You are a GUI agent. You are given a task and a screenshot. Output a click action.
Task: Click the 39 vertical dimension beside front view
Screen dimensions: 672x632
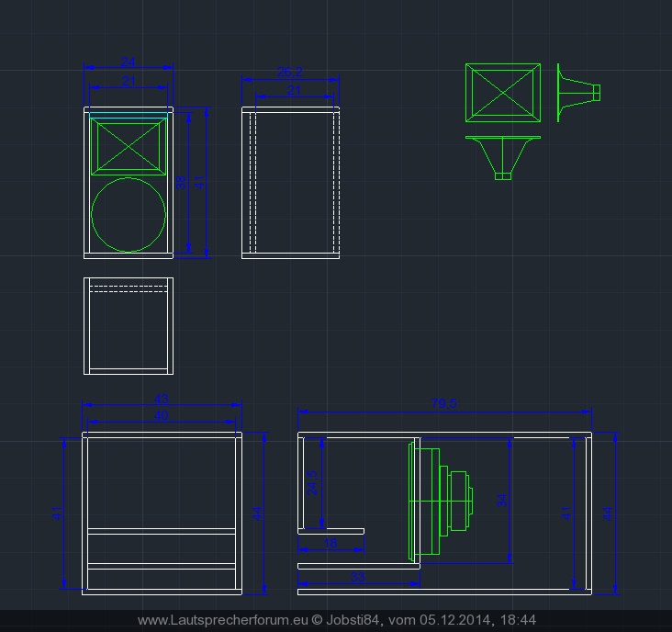point(180,182)
